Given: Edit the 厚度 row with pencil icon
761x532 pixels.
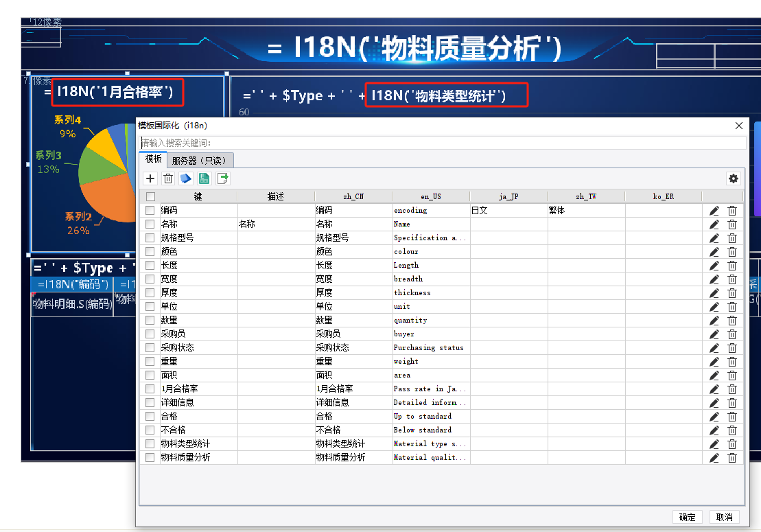Looking at the screenshot, I should [x=714, y=293].
